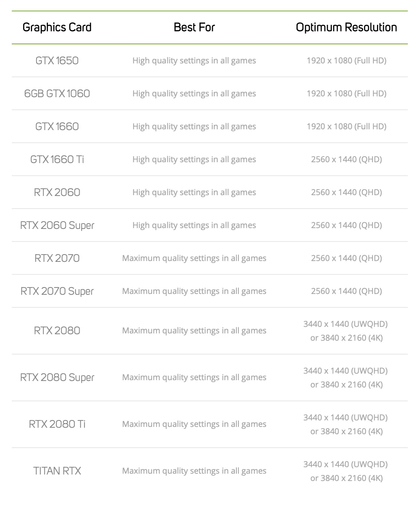The height and width of the screenshot is (505, 420).
Task: Select the RTX 2080 Ti card name
Action: (x=57, y=424)
